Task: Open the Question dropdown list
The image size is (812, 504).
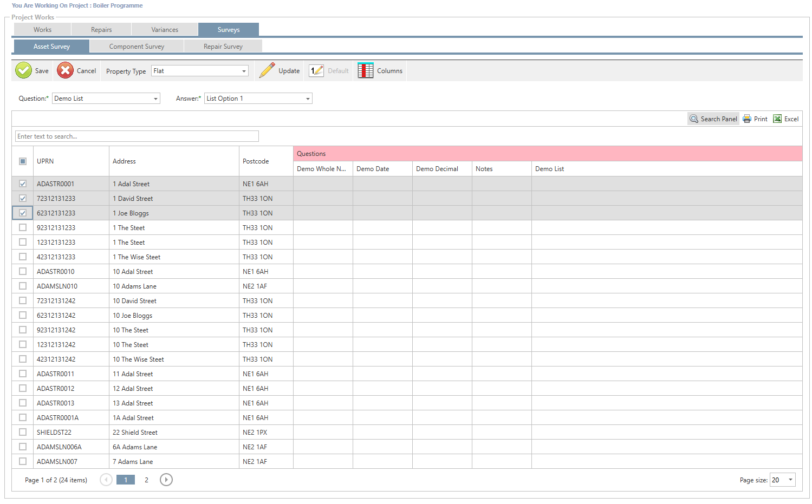Action: click(x=155, y=99)
